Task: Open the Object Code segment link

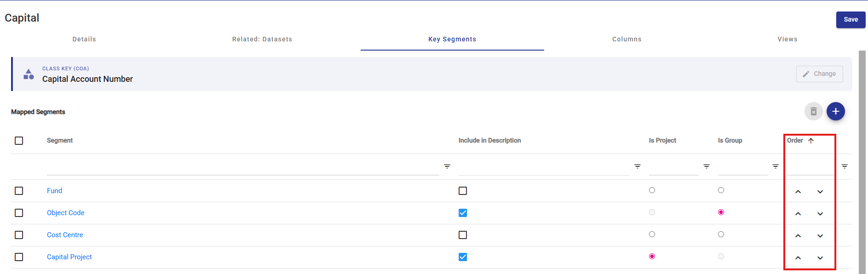Action: tap(66, 213)
